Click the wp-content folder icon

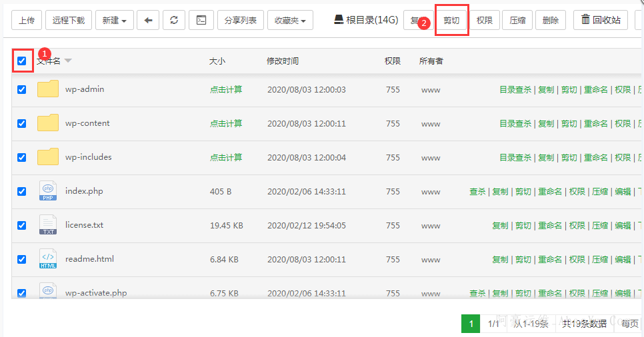(x=48, y=123)
